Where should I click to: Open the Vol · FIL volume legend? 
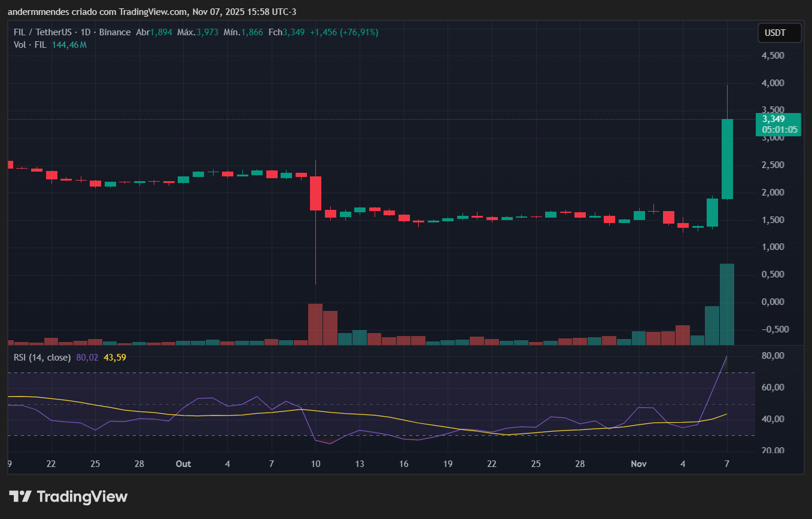tap(30, 44)
